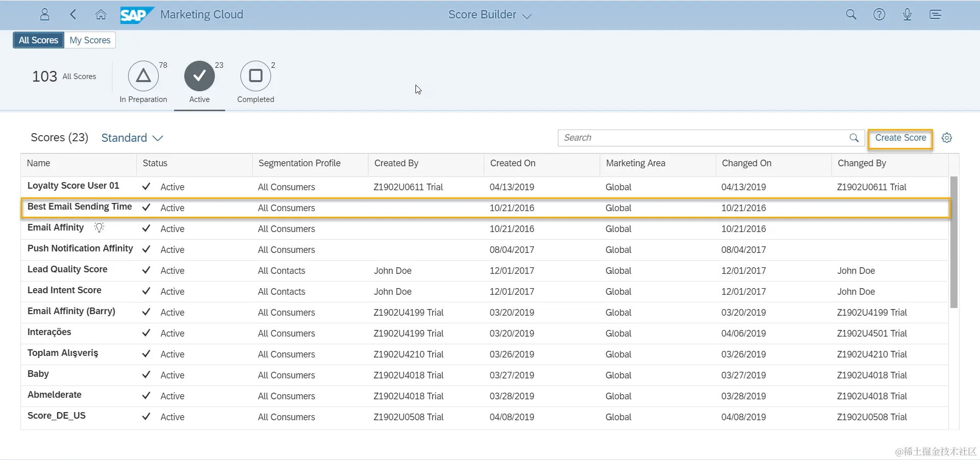Screen dimensions: 980x460
Task: Click Z1902U0611 Trial in the Created By column
Action: click(x=408, y=187)
